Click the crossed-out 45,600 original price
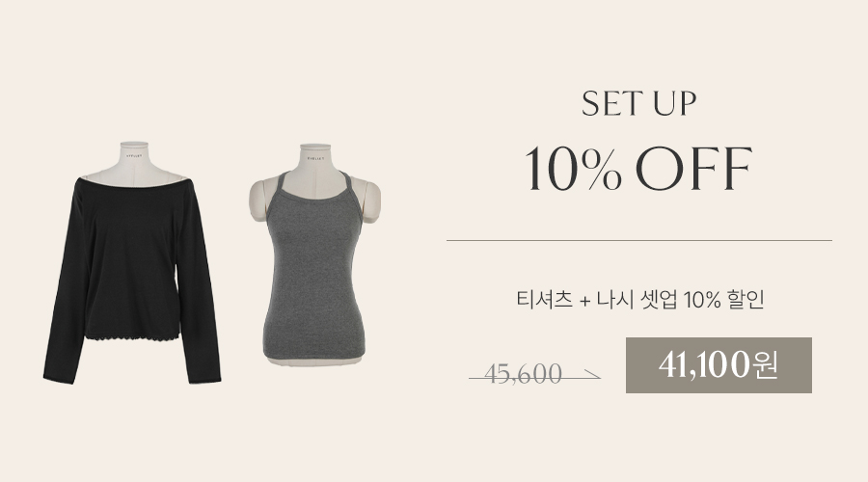Viewport: 868px width, 482px height. point(523,375)
